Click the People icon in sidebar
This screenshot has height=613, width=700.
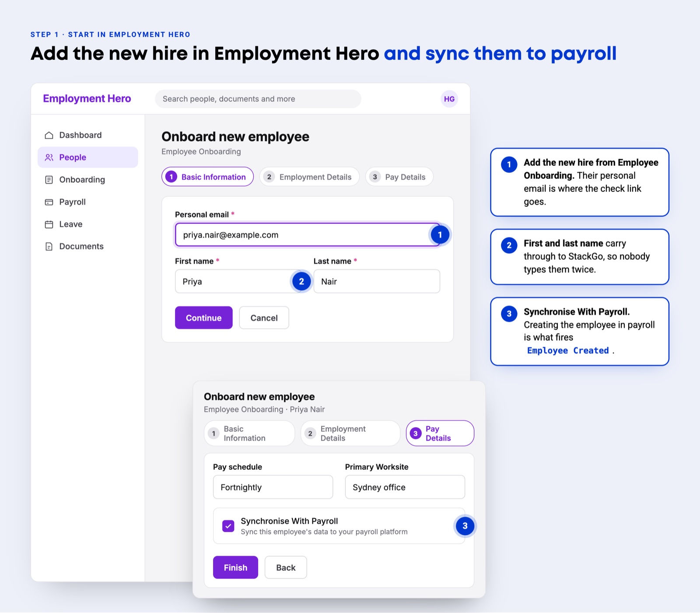point(49,157)
